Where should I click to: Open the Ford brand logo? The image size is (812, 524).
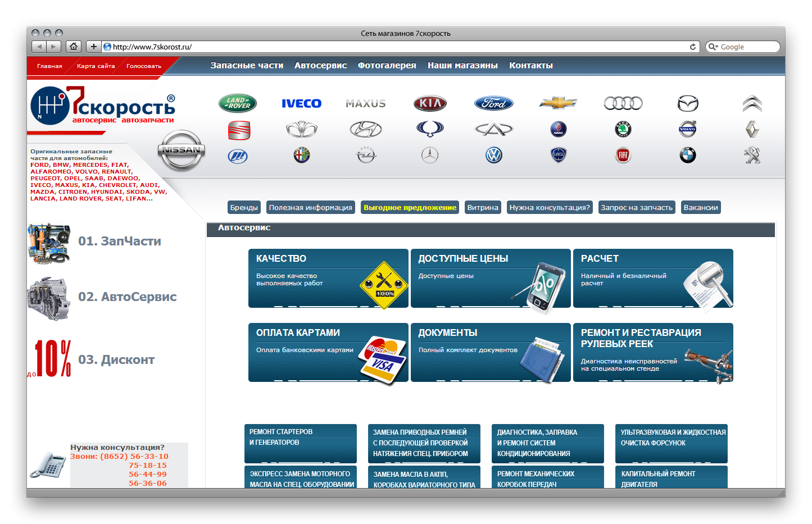click(494, 103)
